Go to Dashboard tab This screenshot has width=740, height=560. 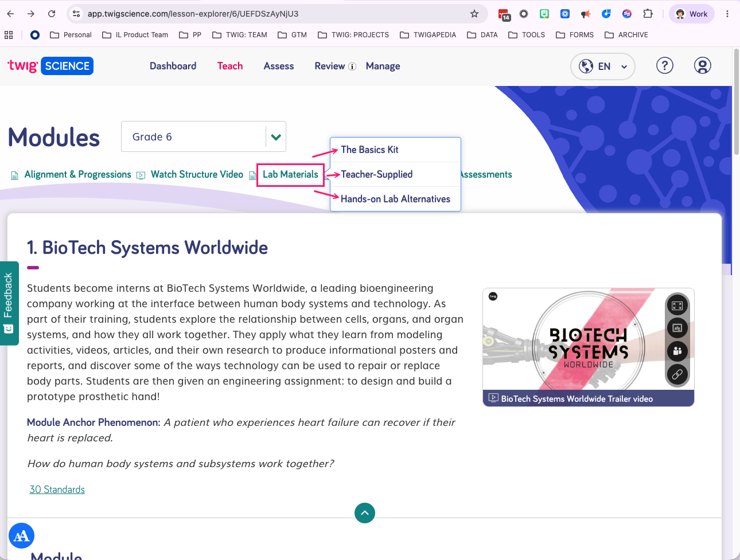pos(173,66)
